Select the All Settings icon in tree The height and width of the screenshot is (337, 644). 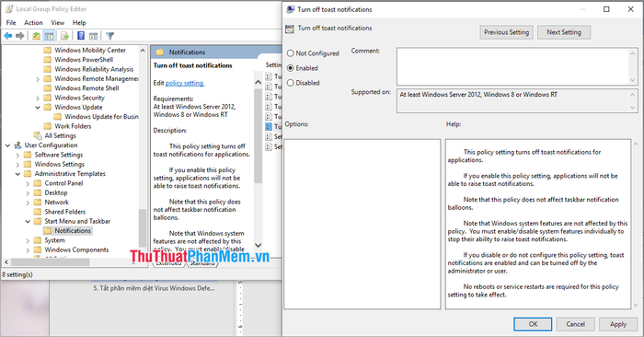[38, 135]
